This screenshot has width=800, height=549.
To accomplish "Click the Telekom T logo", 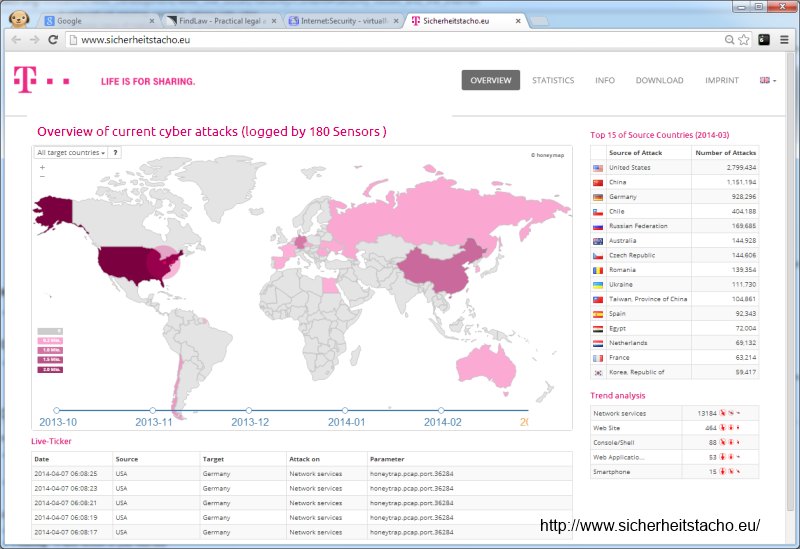I will point(25,80).
